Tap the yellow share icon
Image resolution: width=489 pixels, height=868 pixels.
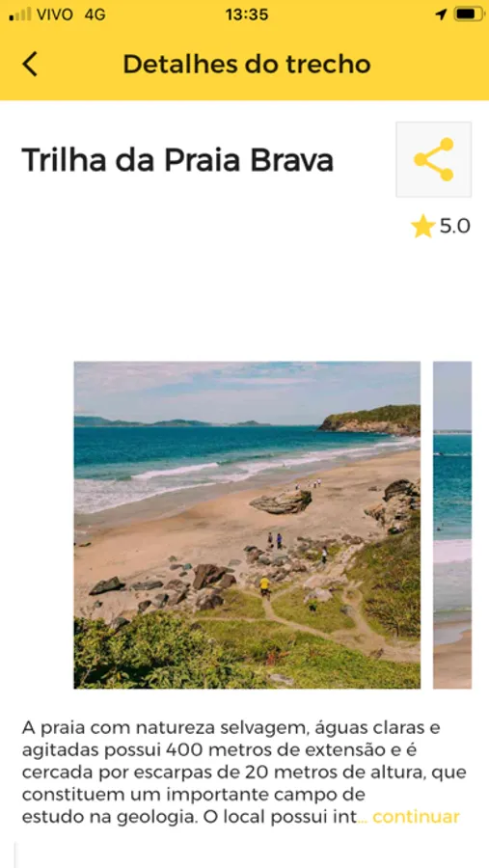click(434, 159)
